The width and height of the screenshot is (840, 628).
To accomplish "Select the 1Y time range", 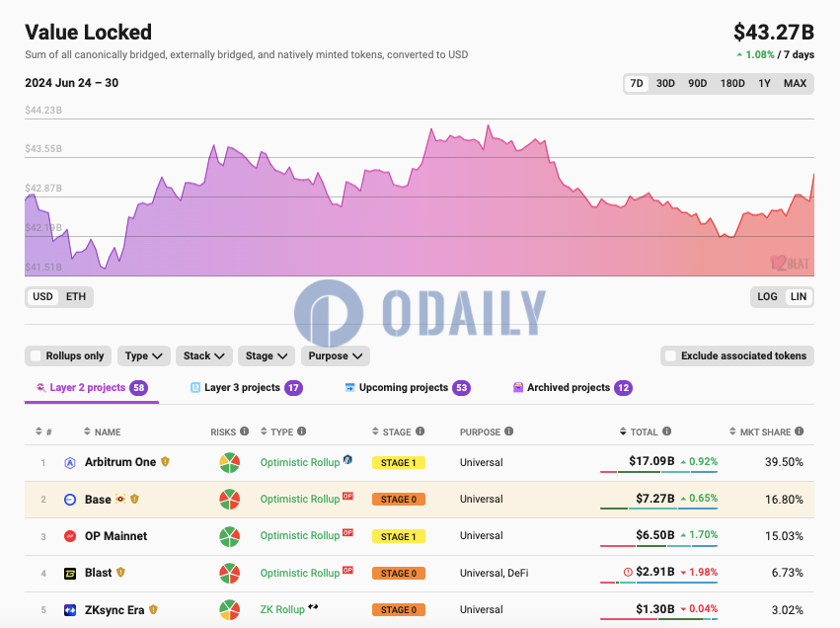I will (764, 84).
